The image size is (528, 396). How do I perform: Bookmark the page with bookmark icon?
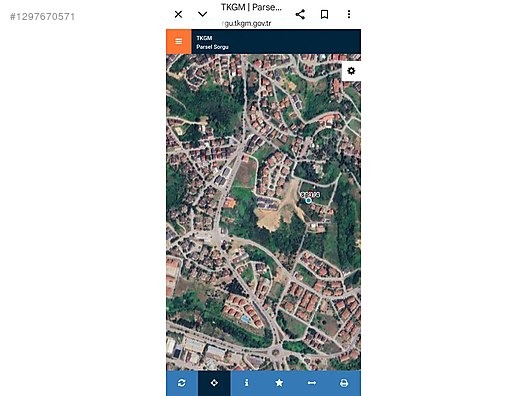pyautogui.click(x=324, y=14)
